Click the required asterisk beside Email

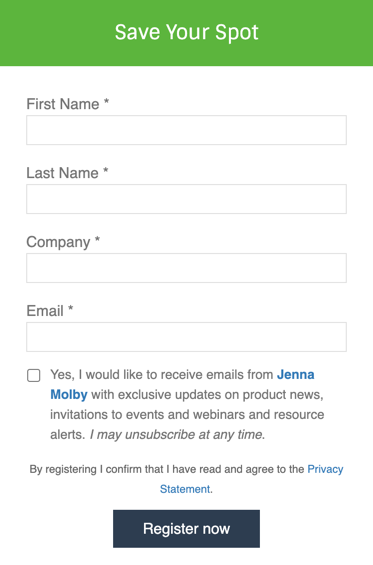coord(71,308)
